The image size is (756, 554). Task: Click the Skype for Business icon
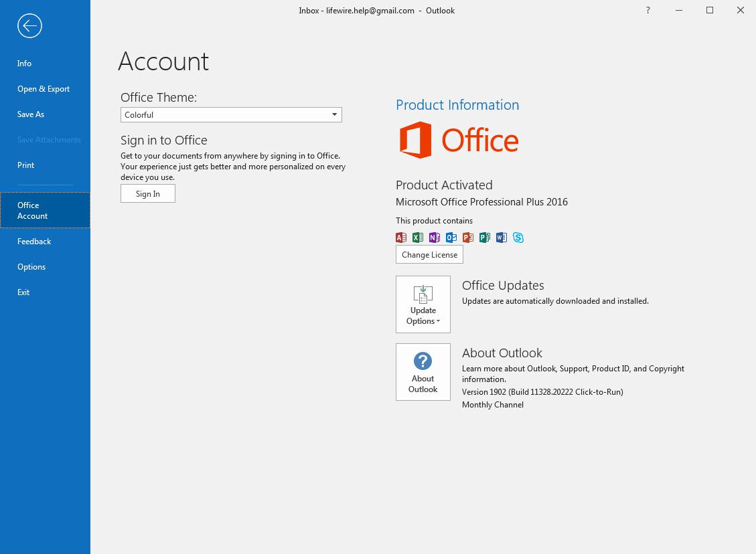click(518, 238)
